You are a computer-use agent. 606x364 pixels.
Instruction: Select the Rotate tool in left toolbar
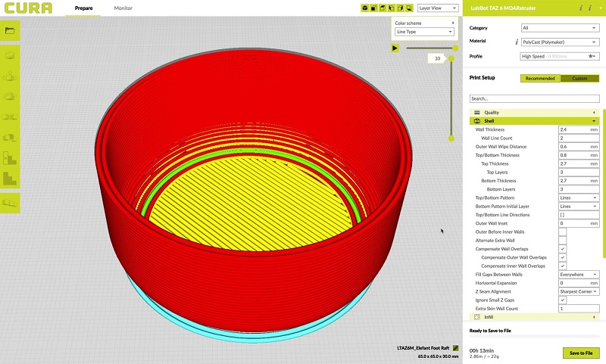click(x=11, y=97)
